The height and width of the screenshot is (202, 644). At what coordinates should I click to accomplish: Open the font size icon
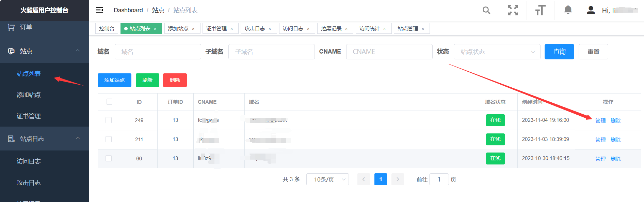[x=540, y=10]
